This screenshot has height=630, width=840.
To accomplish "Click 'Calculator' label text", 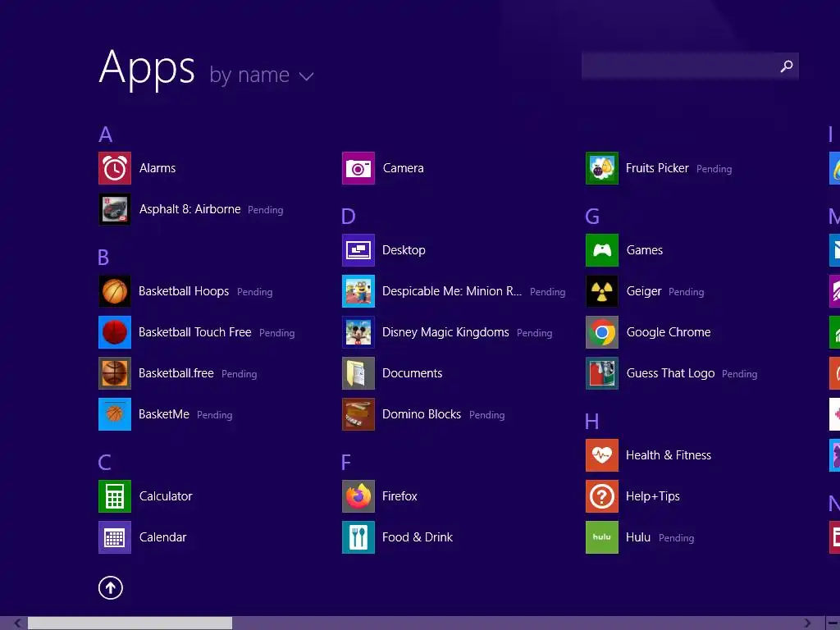I will [166, 496].
